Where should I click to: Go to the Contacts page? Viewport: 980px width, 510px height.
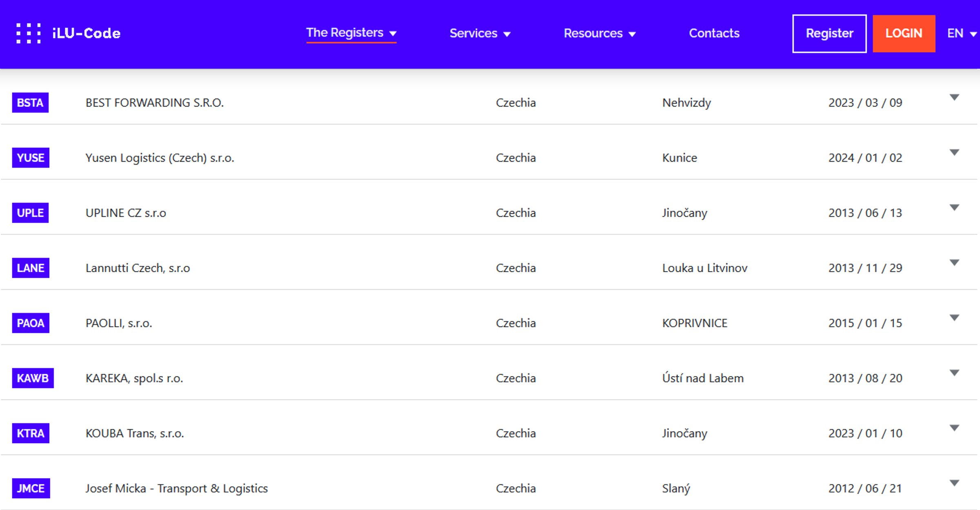[714, 33]
